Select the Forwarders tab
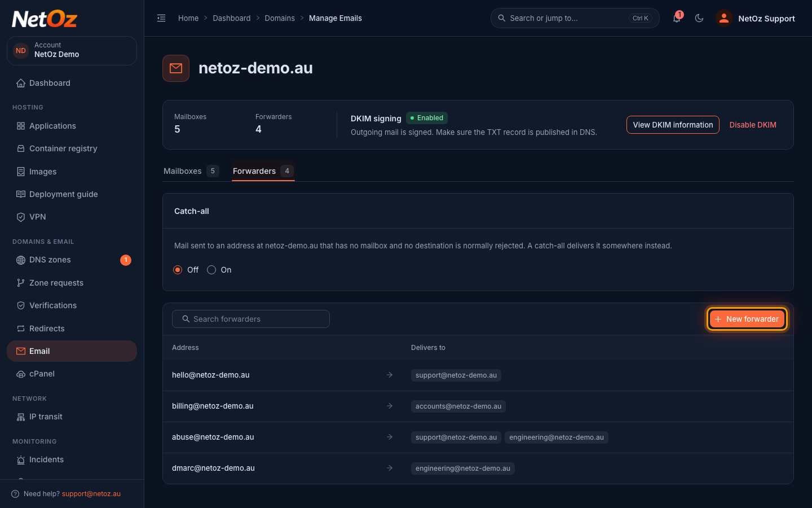Screen dimensions: 812x508 (x=263, y=171)
